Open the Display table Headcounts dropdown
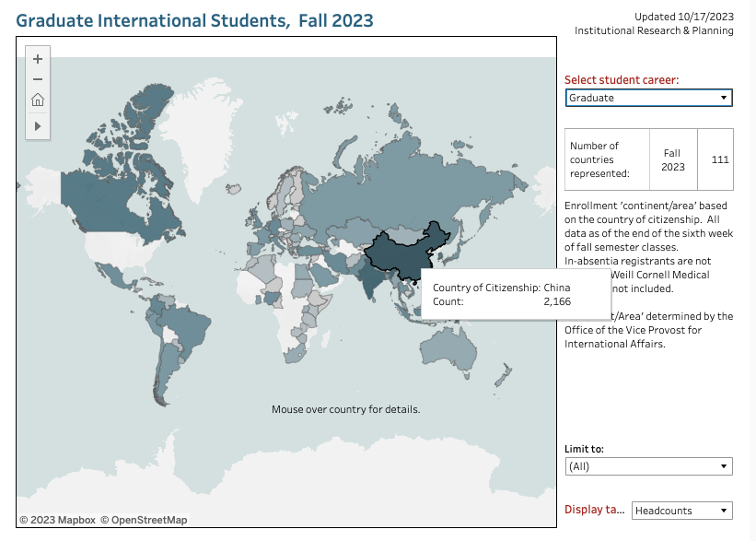Image resolution: width=756 pixels, height=541 pixels. [x=681, y=511]
